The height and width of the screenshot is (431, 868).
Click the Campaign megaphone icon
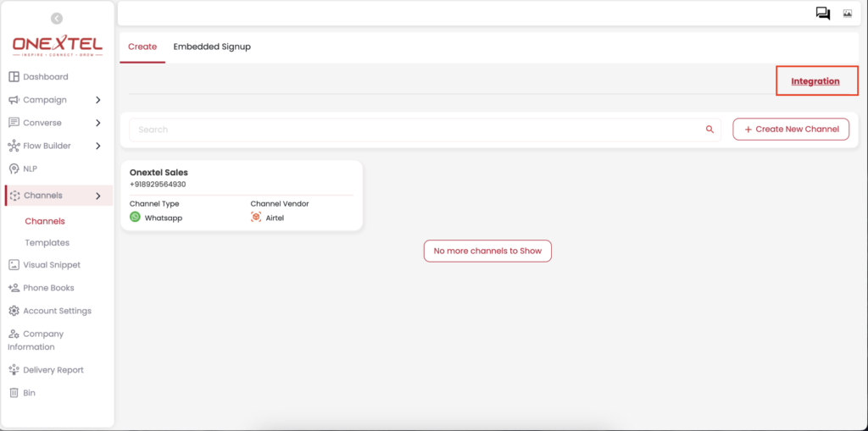click(14, 100)
